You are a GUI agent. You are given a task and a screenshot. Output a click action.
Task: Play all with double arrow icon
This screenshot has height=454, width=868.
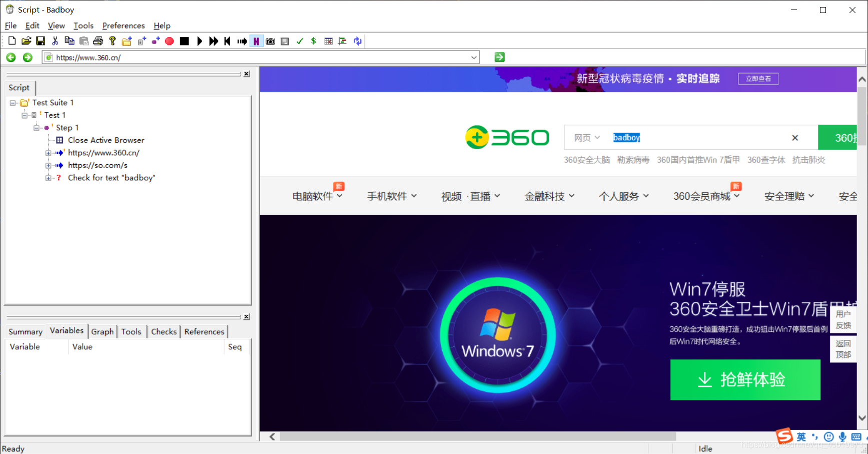tap(214, 41)
